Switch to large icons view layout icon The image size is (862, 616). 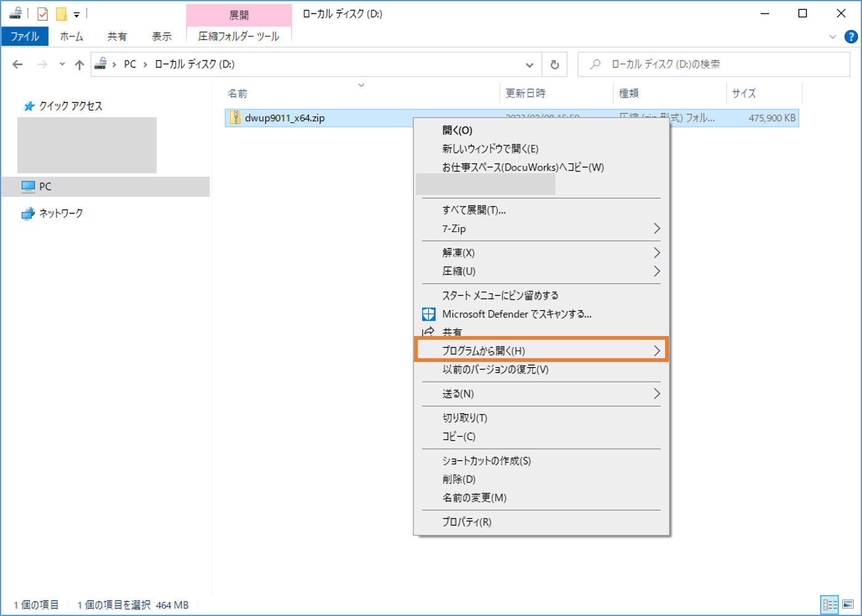point(848,605)
